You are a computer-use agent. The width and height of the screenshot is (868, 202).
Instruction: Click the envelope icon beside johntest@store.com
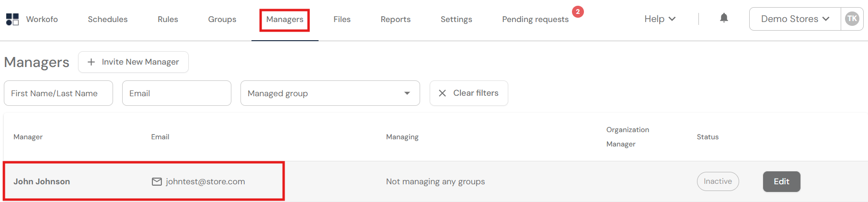coord(157,181)
